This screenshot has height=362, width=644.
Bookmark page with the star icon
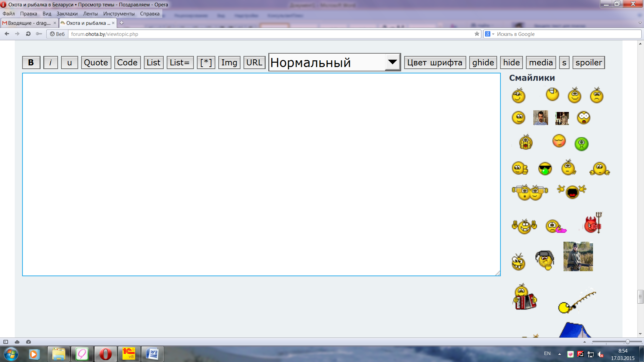tap(477, 34)
